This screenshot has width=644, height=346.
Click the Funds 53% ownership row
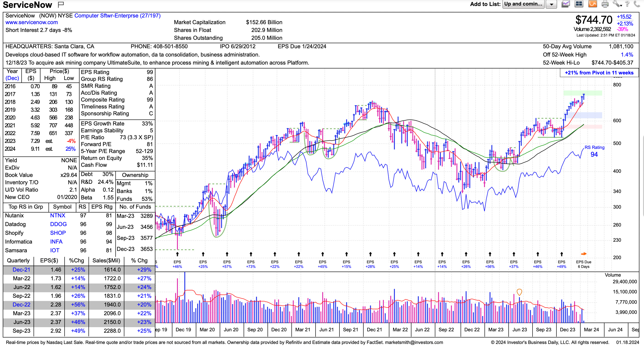134,199
